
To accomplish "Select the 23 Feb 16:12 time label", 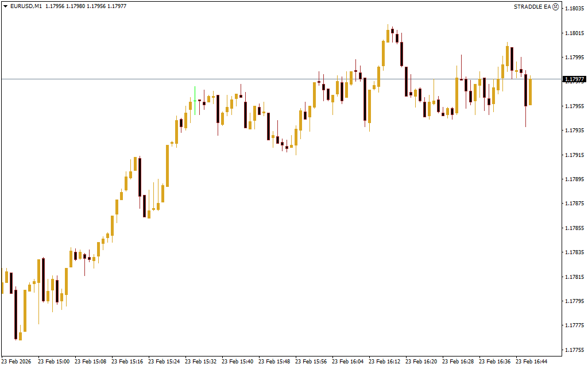I will [x=384, y=362].
